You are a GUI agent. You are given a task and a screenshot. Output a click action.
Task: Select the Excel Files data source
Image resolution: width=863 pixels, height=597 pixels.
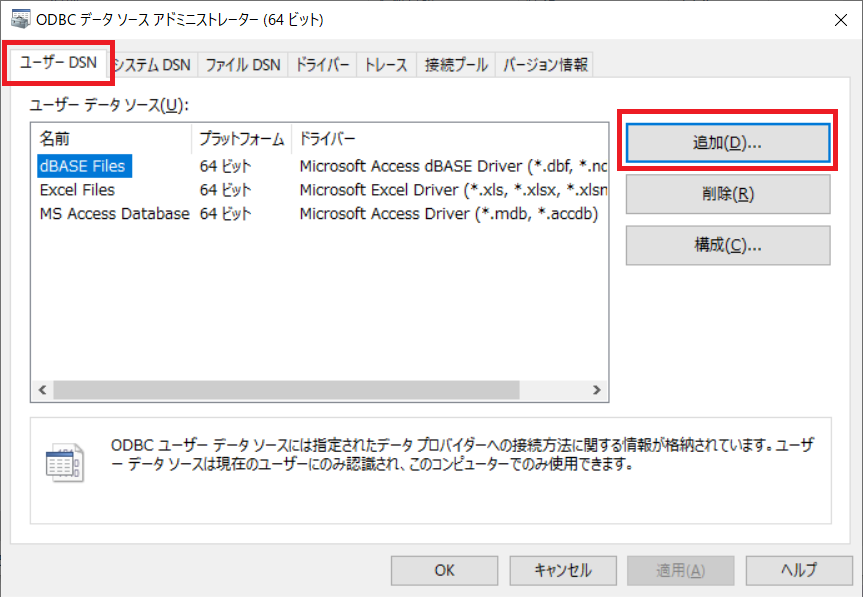tap(78, 190)
